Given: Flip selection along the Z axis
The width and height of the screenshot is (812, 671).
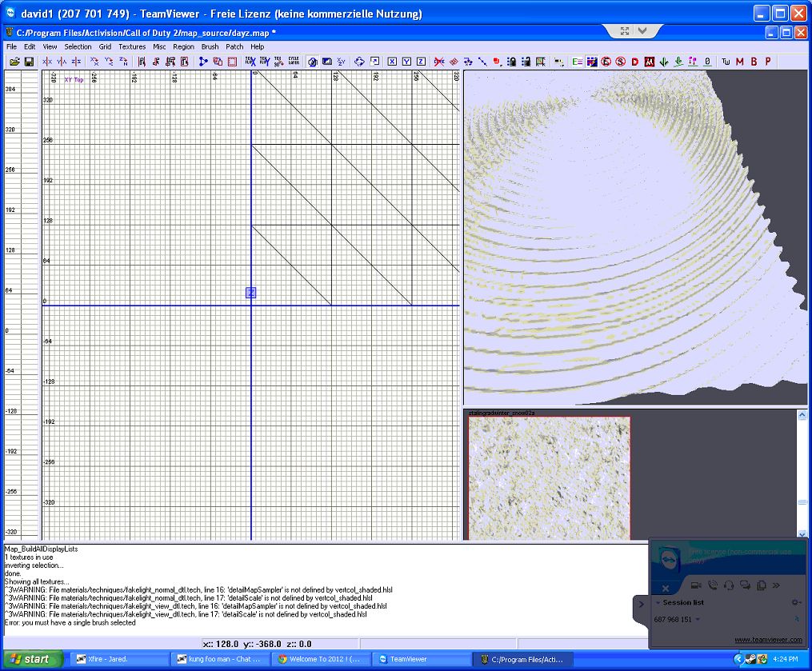Looking at the screenshot, I should [76, 62].
